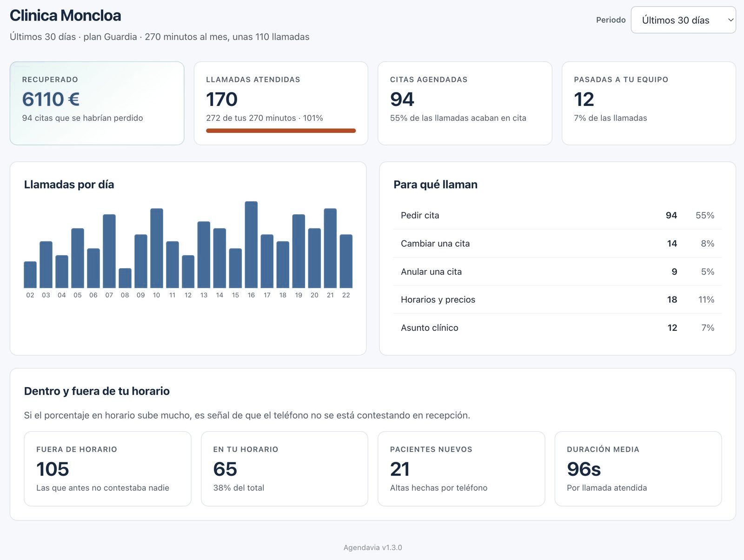
Task: Select the chart bar for day 08
Action: [125, 278]
